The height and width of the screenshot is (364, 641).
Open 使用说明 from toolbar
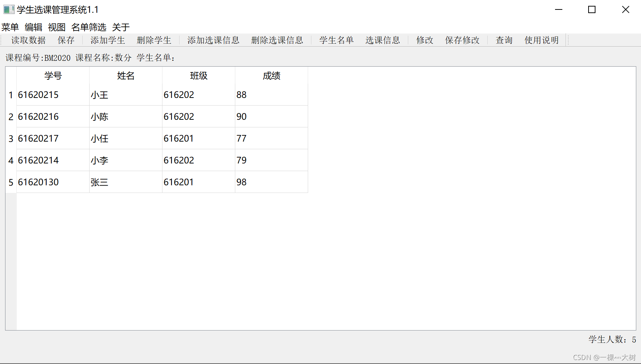point(542,40)
